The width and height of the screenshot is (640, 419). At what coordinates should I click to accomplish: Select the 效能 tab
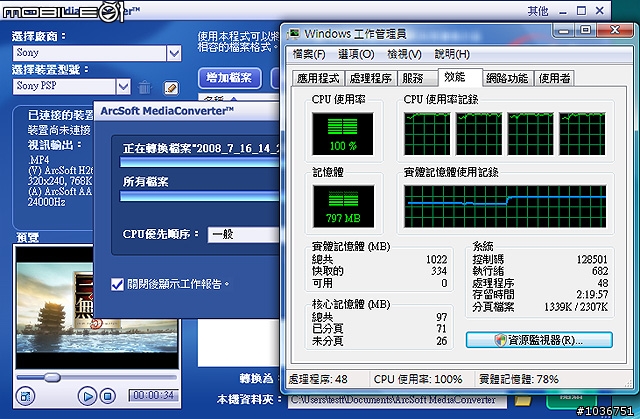coord(460,77)
